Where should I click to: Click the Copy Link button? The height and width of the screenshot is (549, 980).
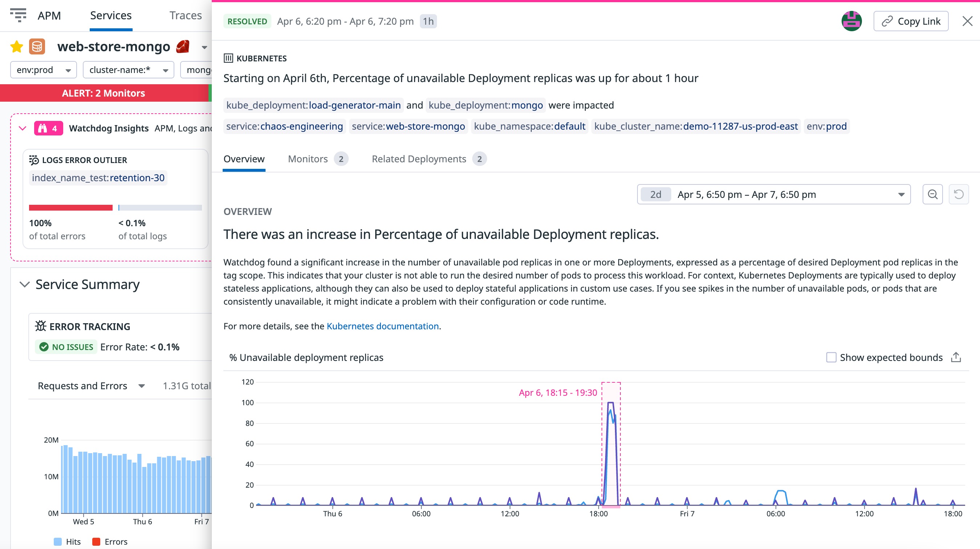(911, 21)
